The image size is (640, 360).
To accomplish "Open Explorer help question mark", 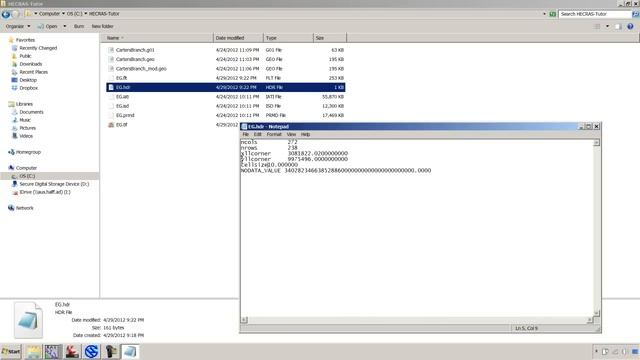I will pos(630,27).
